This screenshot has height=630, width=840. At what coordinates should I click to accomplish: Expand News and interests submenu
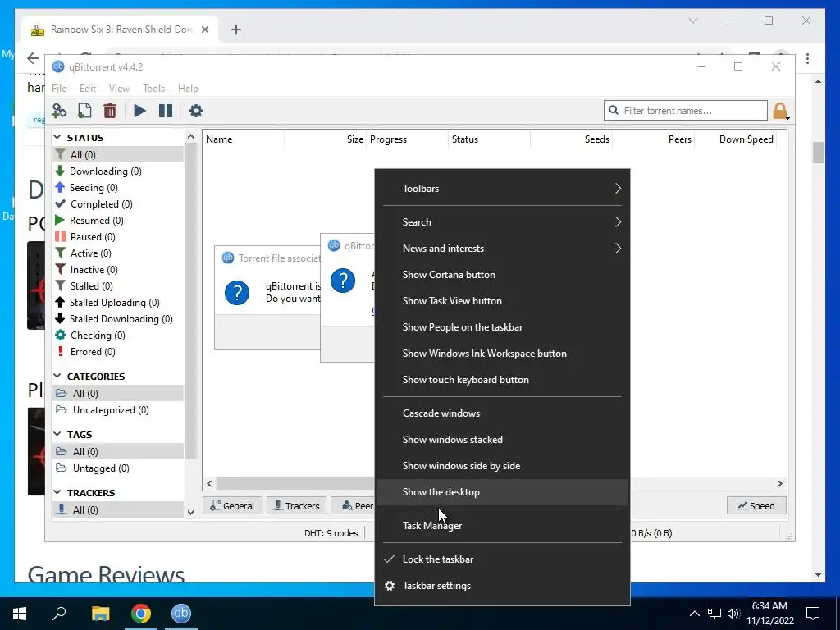tap(502, 248)
